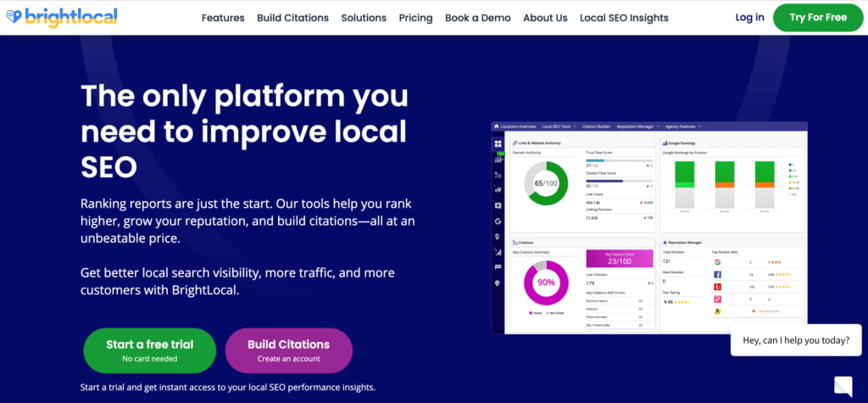Viewport: 868px width, 403px height.
Task: Click the first Google Rankings bar column
Action: click(x=685, y=185)
